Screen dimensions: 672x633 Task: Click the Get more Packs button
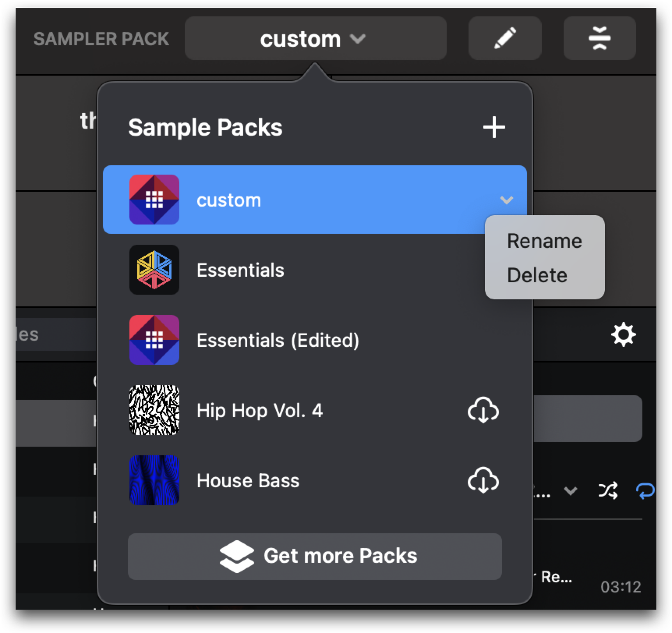click(x=315, y=556)
